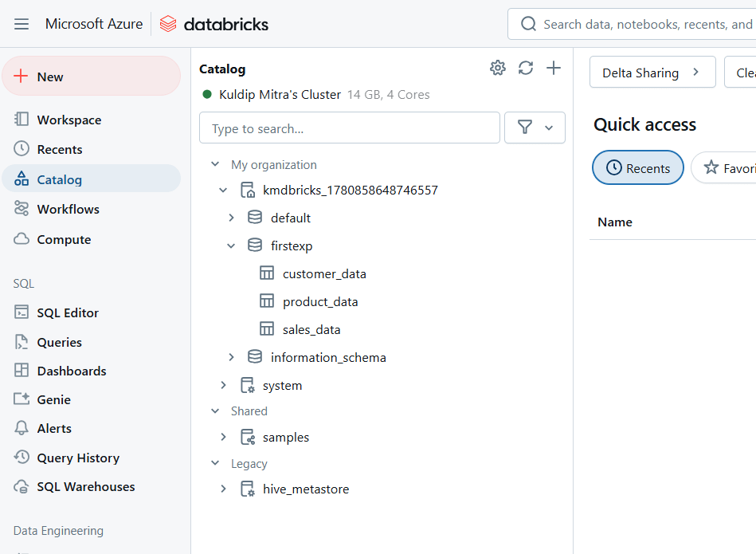756x554 pixels.
Task: Open the hamburger navigation menu
Action: pos(22,24)
